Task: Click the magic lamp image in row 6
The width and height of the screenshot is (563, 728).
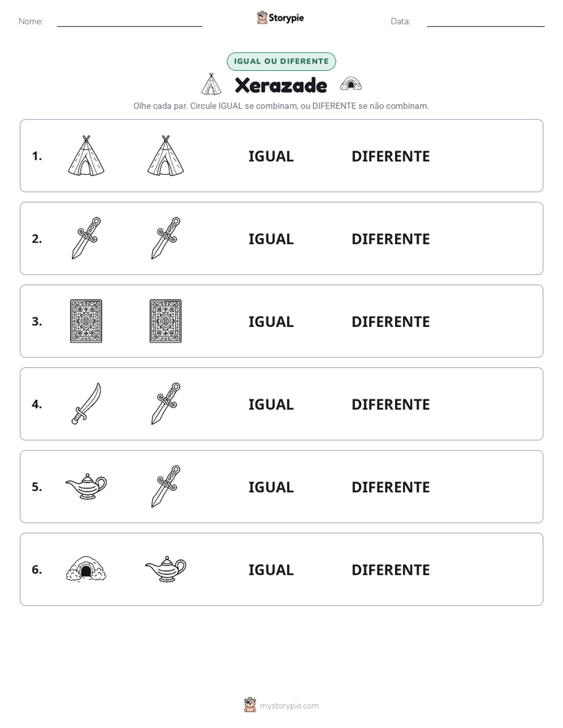Action: [x=166, y=569]
